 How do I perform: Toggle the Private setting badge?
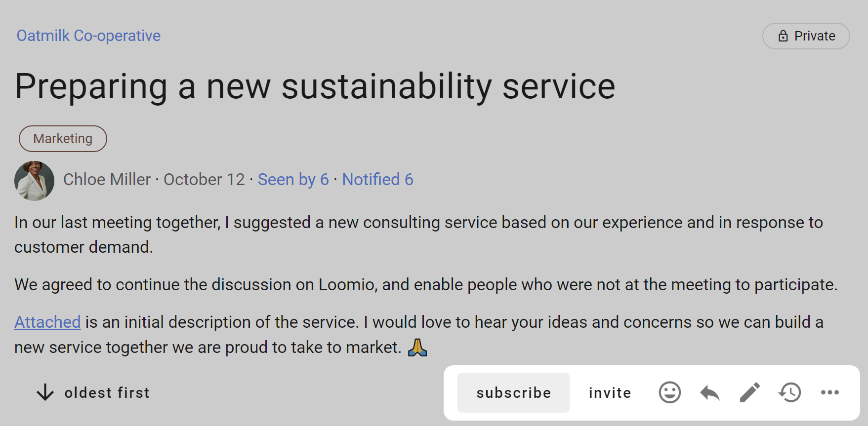pos(805,36)
